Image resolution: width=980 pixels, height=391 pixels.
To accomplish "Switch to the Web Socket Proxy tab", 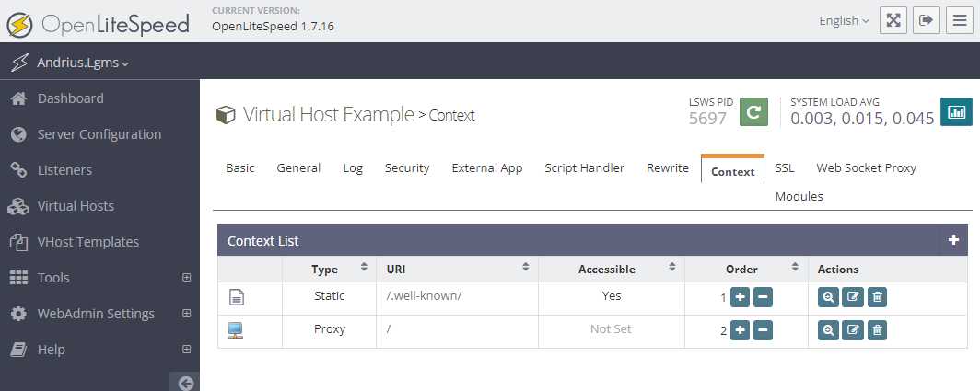I will pos(866,168).
